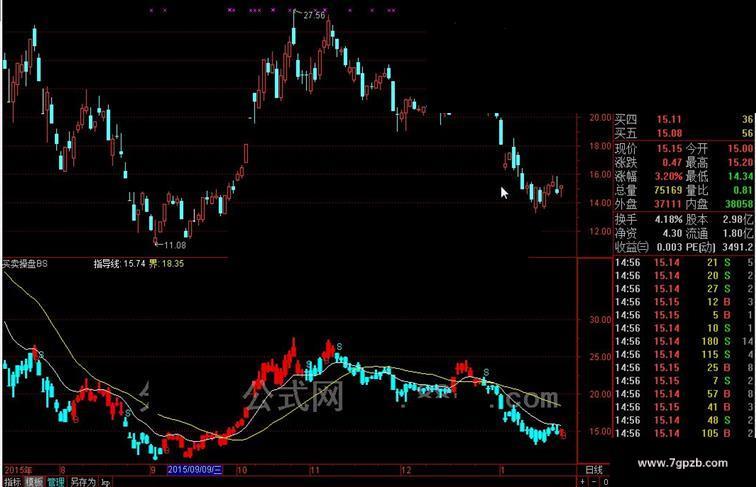Click 最高 15.20 high value
The height and width of the screenshot is (487, 756).
click(x=740, y=162)
